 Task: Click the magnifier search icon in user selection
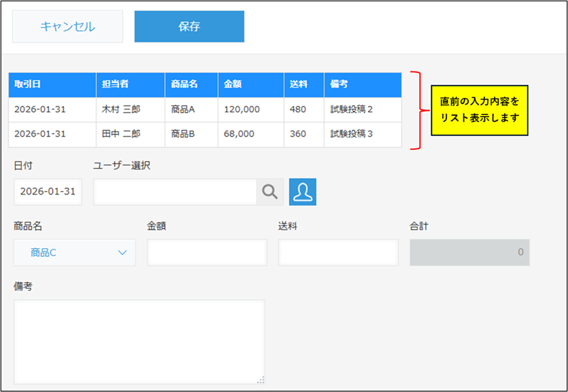(270, 192)
